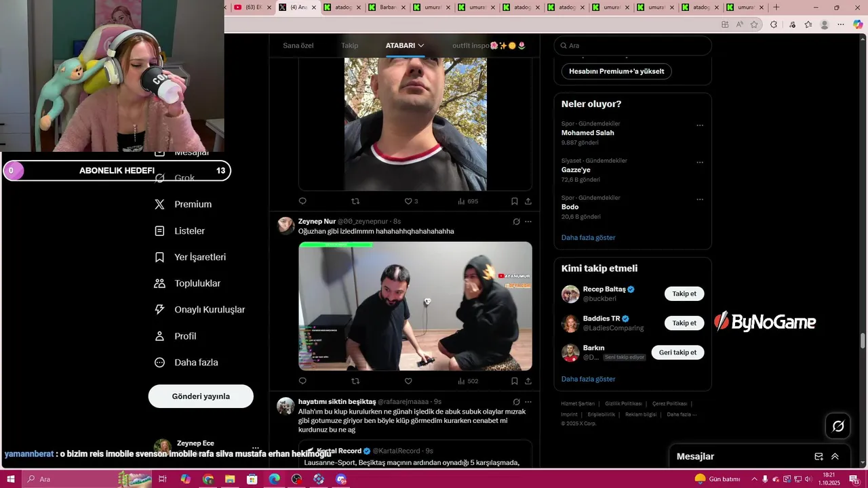
Task: Open Premium from the sidebar
Action: click(183, 204)
